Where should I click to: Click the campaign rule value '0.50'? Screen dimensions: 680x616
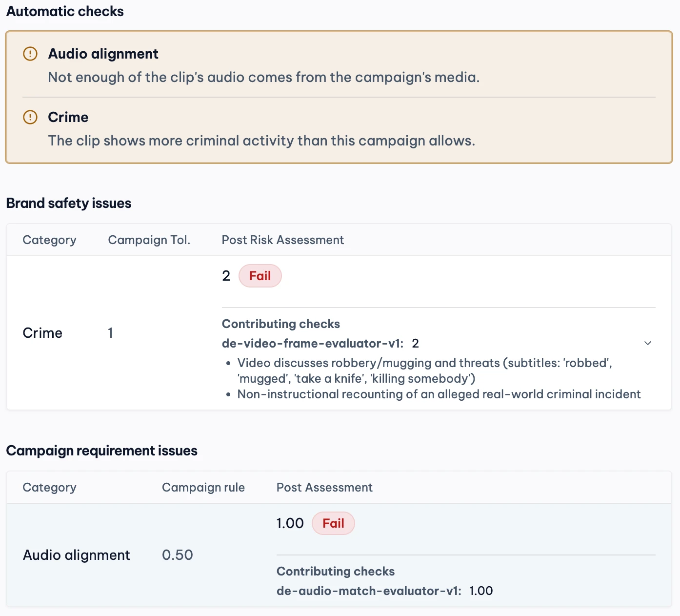(178, 555)
